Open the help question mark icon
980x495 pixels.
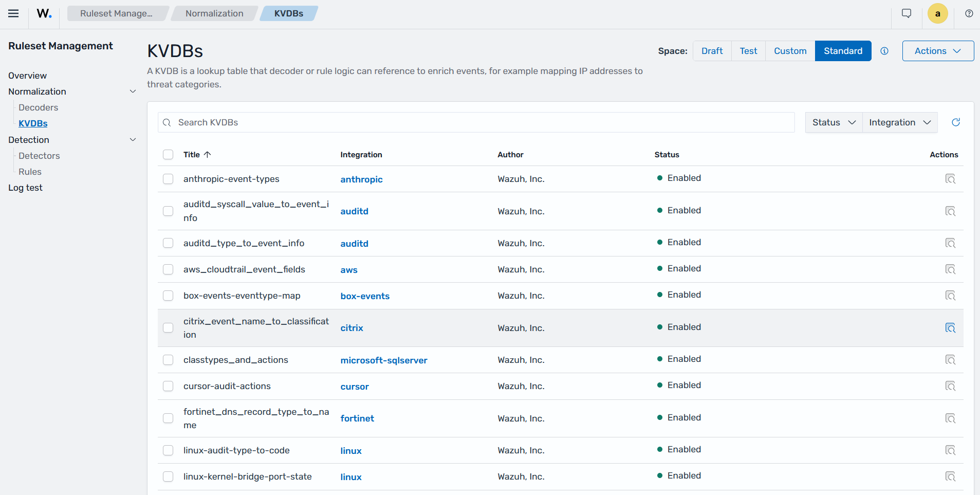[969, 13]
